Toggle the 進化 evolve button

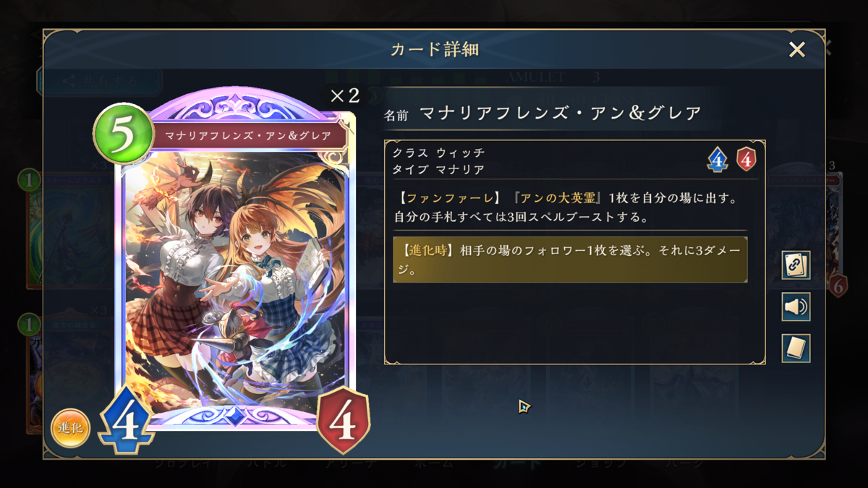pos(70,428)
